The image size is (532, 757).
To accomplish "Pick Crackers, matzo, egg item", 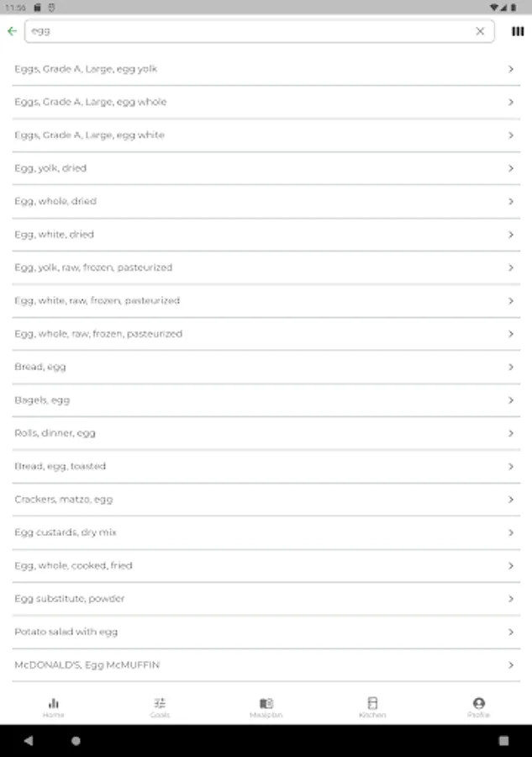I will point(64,500).
